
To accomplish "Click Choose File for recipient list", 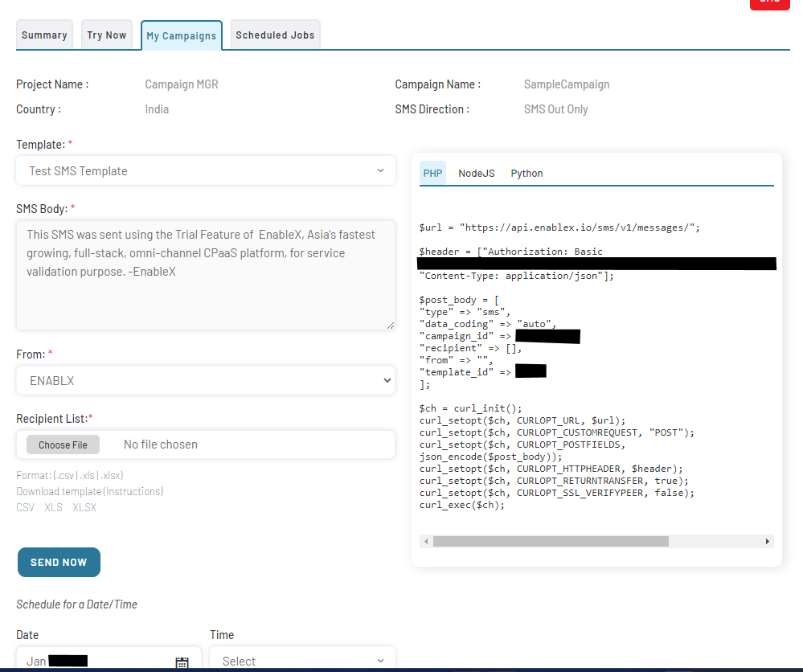I will click(x=63, y=445).
